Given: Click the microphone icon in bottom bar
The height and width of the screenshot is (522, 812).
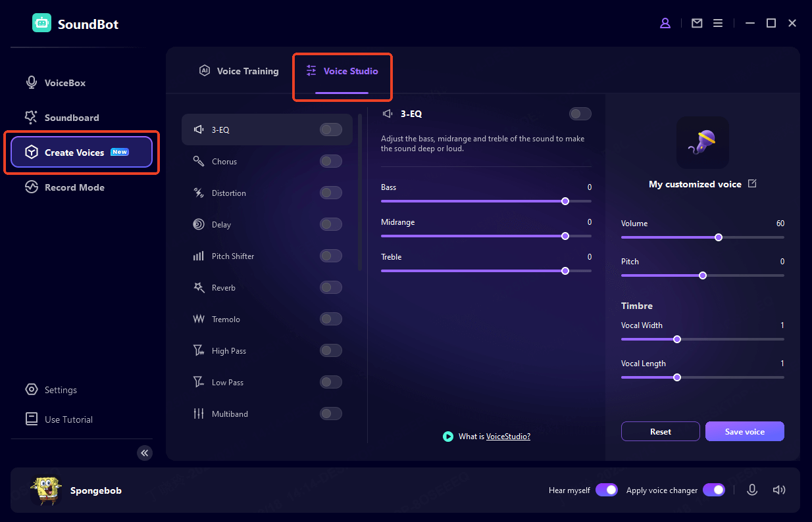Looking at the screenshot, I should (x=752, y=490).
